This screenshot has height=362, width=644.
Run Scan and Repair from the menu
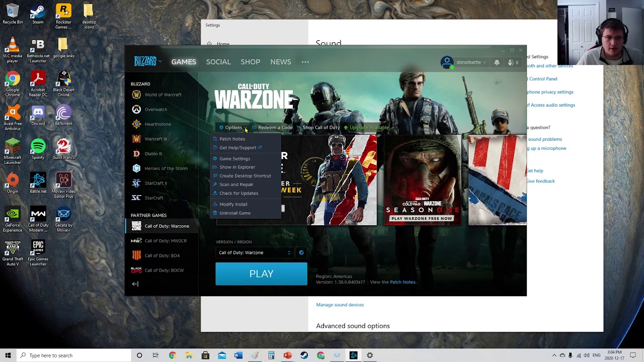[236, 185]
